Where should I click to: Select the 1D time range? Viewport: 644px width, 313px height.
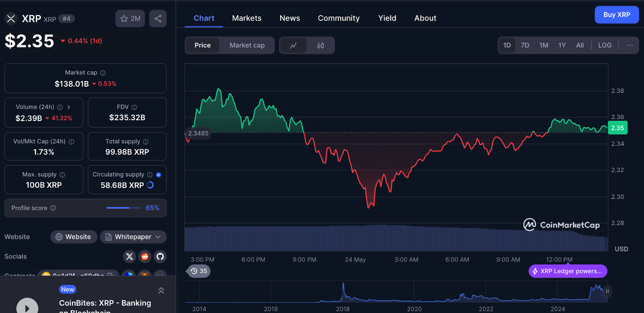pyautogui.click(x=507, y=45)
